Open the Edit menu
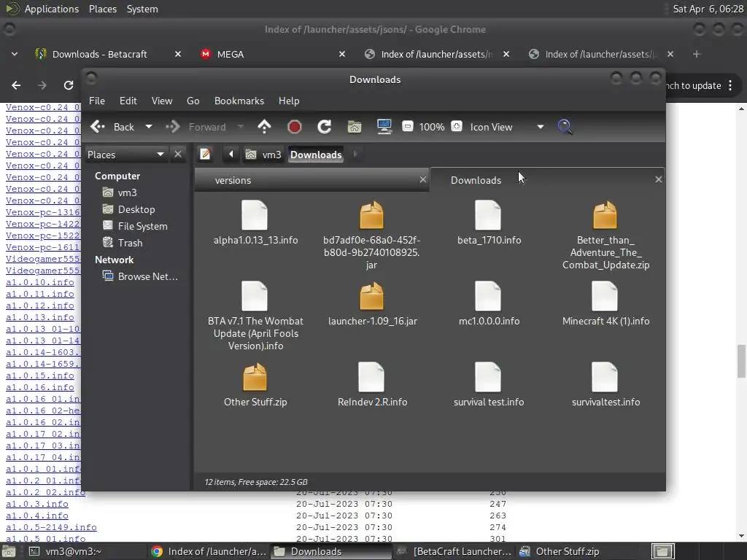 point(128,101)
